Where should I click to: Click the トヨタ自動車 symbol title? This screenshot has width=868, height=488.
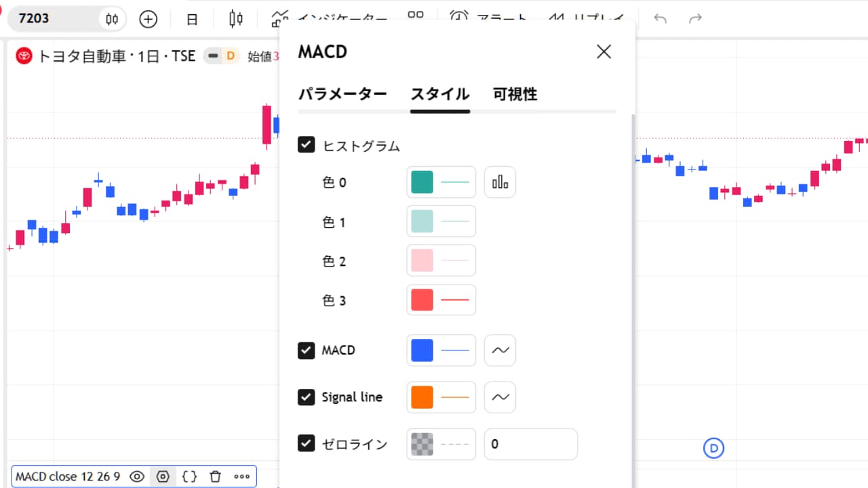click(81, 56)
